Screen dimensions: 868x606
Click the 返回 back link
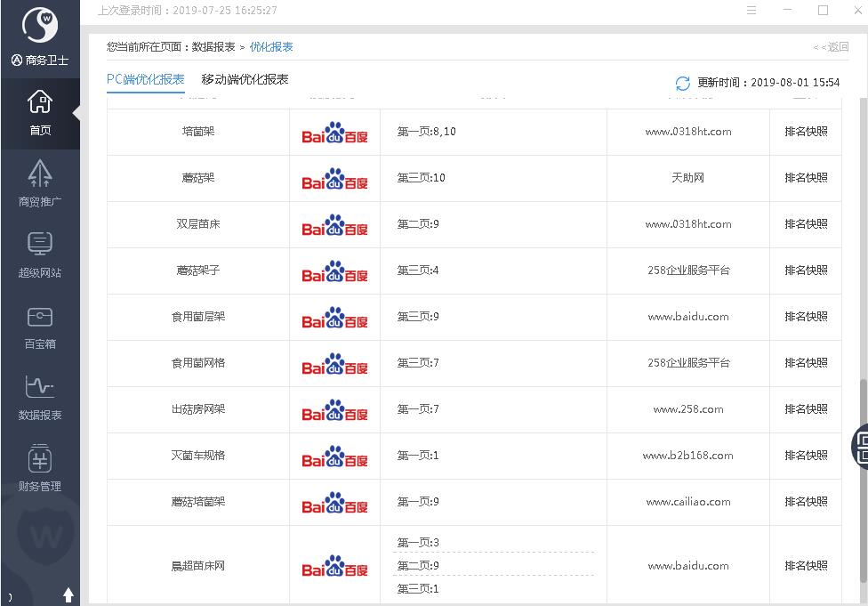tap(831, 47)
